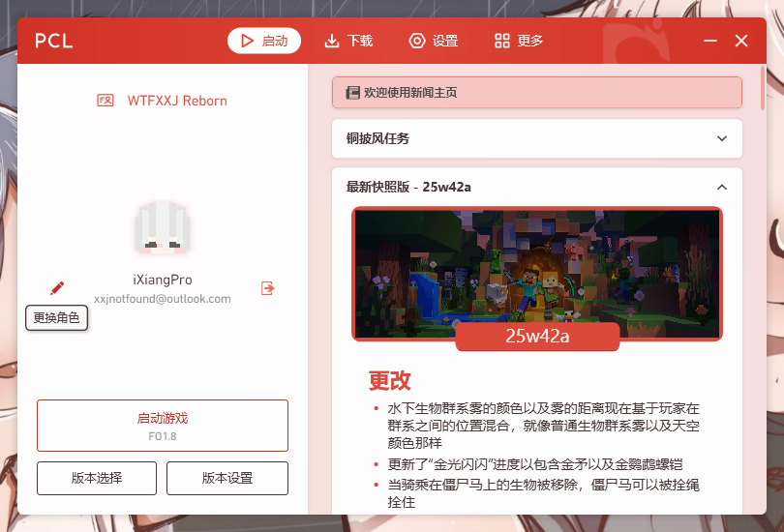Click the PCL logo in the title bar
This screenshot has height=532, width=784.
point(54,41)
